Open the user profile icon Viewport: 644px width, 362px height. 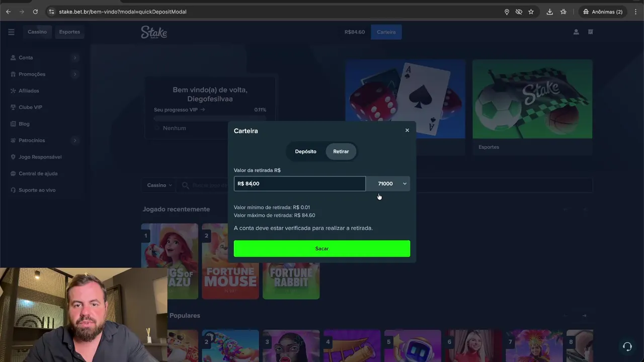[576, 32]
